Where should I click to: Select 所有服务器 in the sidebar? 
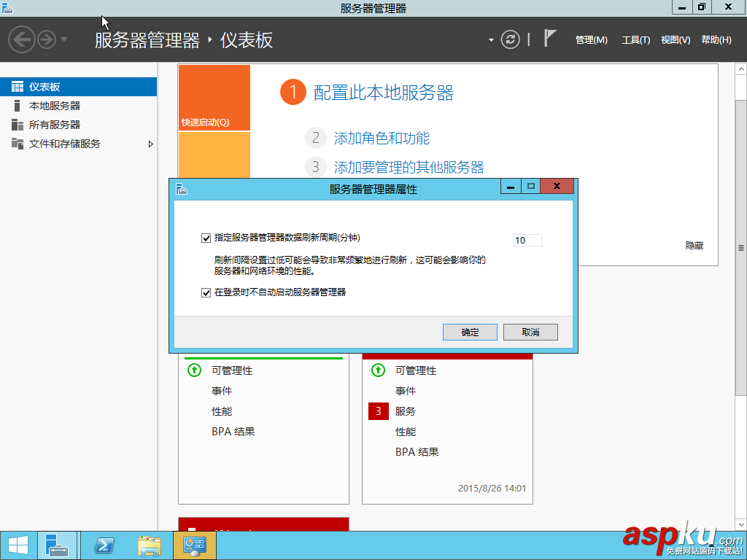(78, 125)
